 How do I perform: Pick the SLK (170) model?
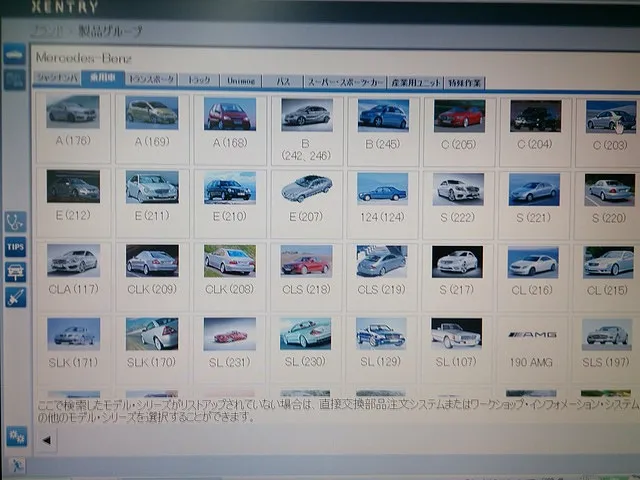coord(151,349)
